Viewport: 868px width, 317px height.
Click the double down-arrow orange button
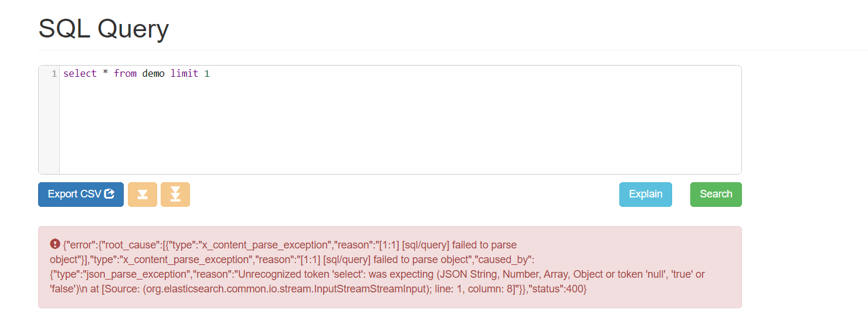[175, 195]
